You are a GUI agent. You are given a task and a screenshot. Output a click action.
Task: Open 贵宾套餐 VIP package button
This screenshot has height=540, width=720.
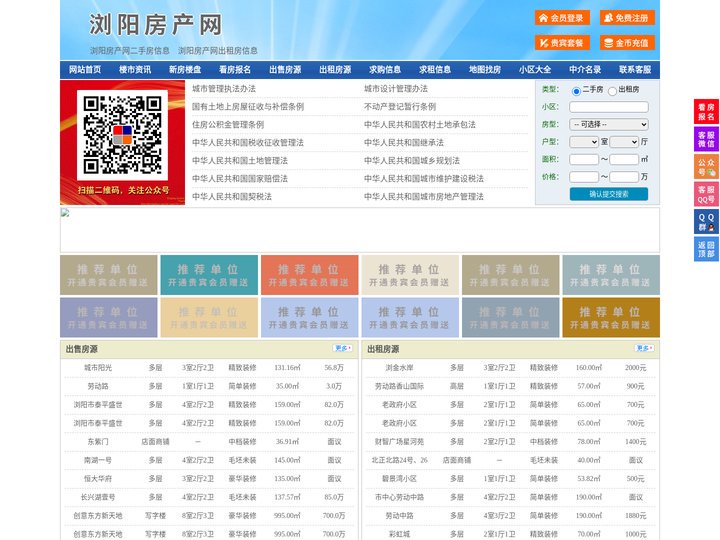pos(562,43)
